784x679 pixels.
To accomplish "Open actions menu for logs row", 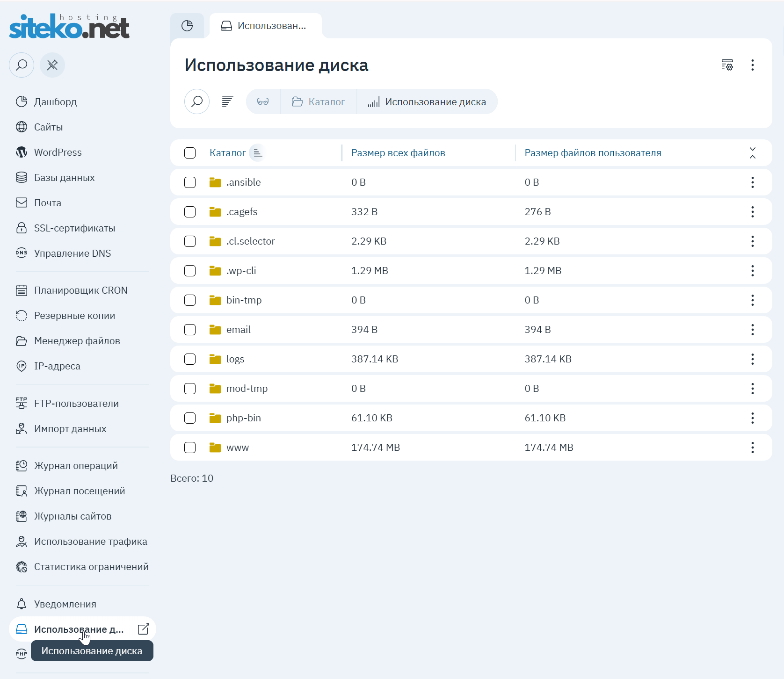I will 753,359.
